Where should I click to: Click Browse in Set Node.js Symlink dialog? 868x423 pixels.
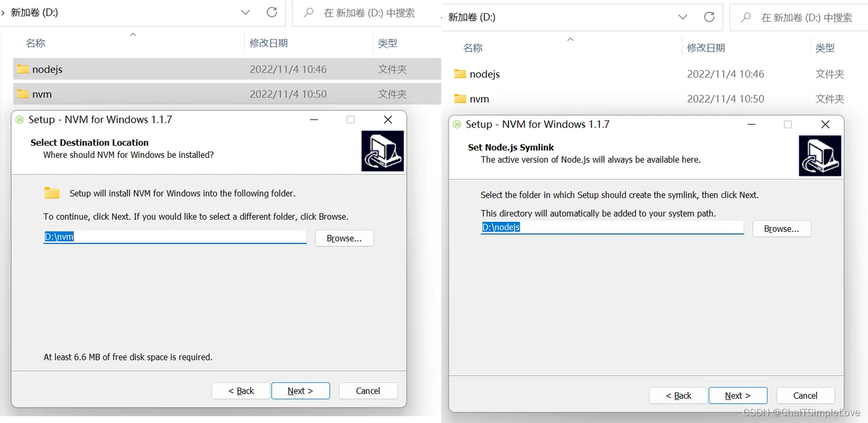[782, 229]
